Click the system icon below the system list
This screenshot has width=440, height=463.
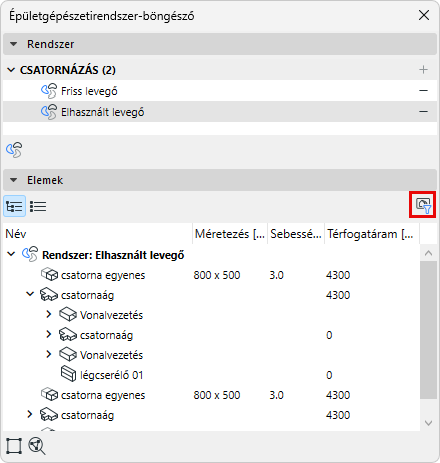[14, 150]
